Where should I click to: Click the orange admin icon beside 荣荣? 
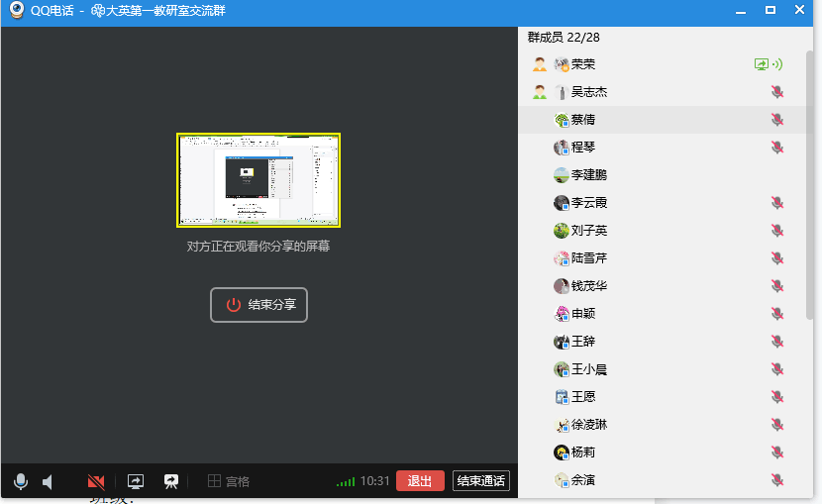pyautogui.click(x=539, y=64)
